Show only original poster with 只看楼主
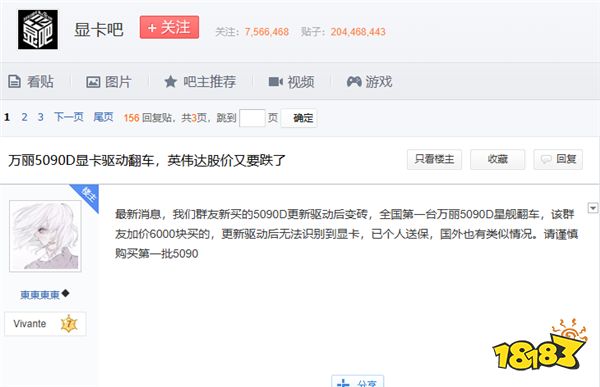The width and height of the screenshot is (600, 387). 434,159
